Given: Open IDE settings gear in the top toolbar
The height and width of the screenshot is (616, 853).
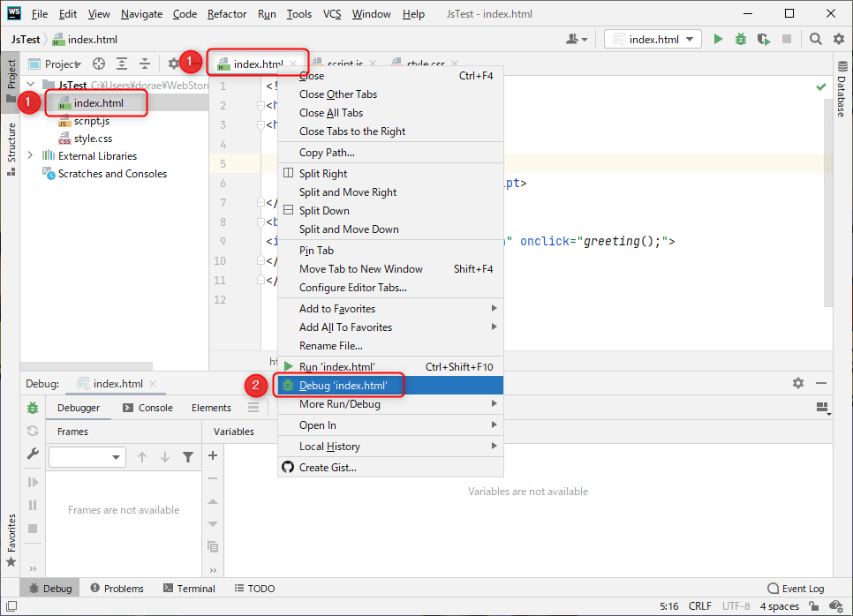Looking at the screenshot, I should click(x=839, y=39).
